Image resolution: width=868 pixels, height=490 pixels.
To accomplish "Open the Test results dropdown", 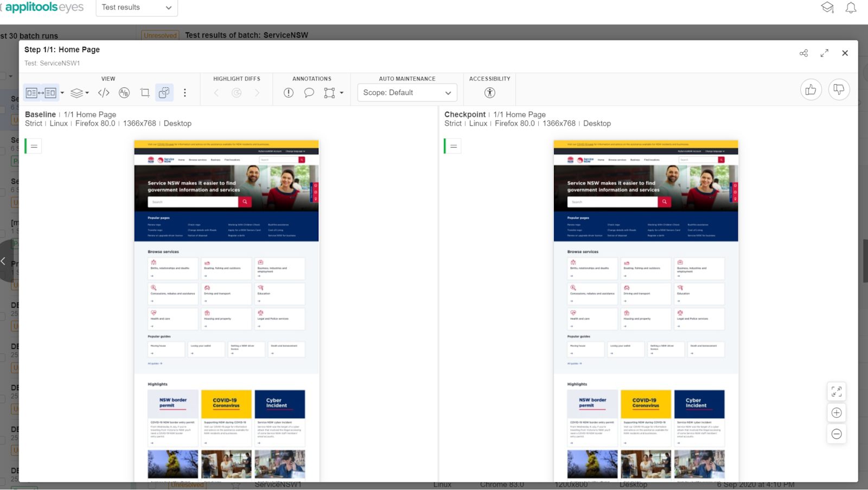I will pyautogui.click(x=137, y=8).
